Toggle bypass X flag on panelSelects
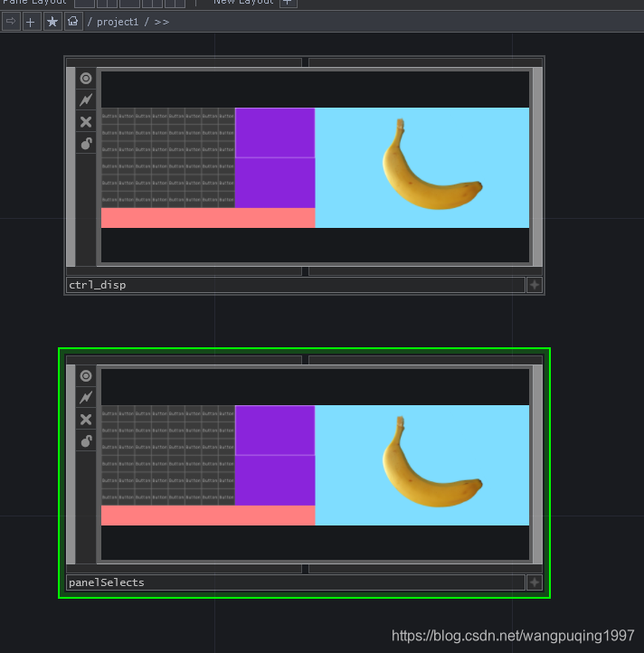This screenshot has height=653, width=644. (86, 420)
